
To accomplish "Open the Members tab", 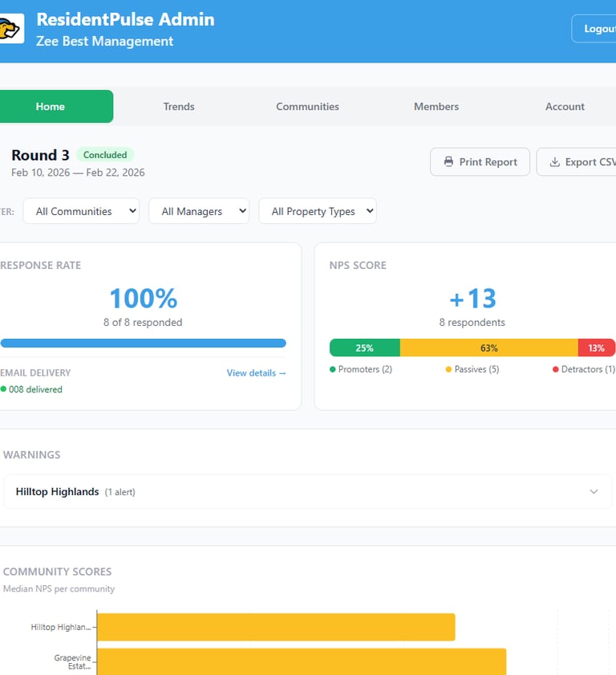I will (436, 106).
